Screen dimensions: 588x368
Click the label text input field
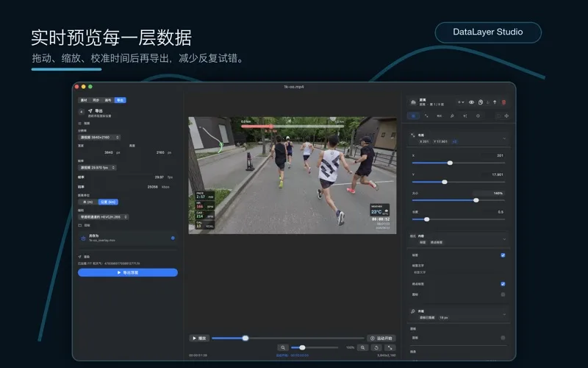458,272
